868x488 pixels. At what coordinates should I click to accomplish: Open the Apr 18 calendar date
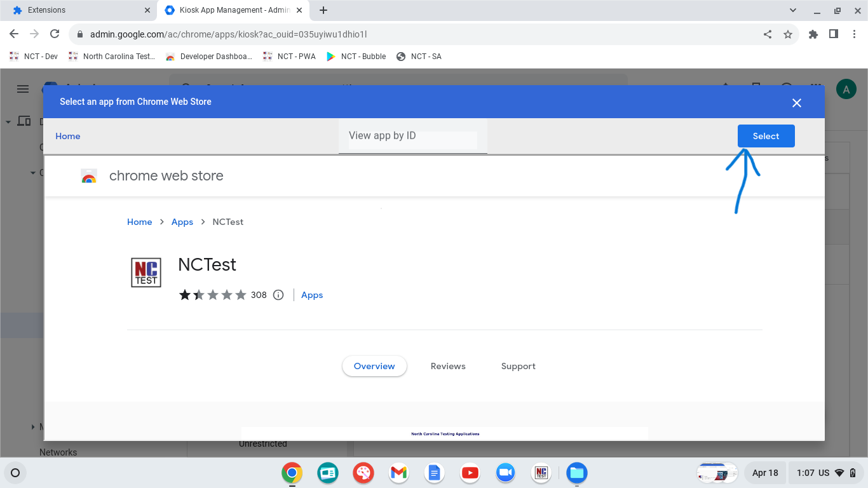point(765,473)
